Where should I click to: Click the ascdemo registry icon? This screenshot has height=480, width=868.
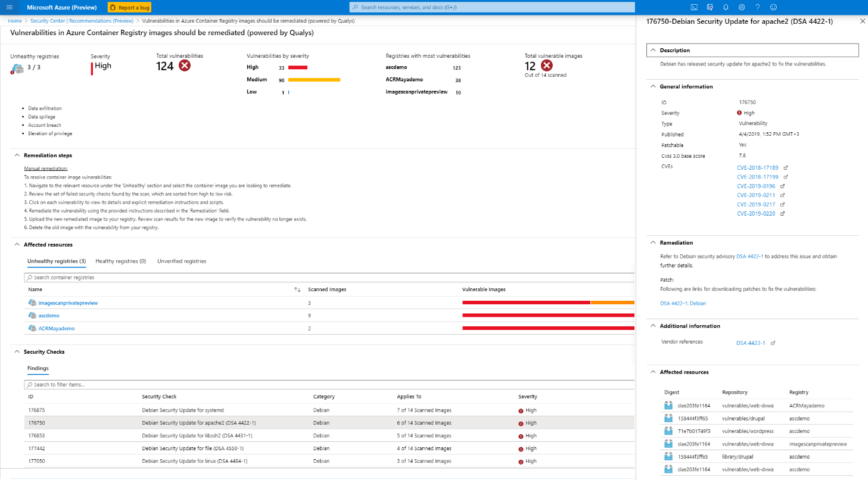click(x=32, y=316)
